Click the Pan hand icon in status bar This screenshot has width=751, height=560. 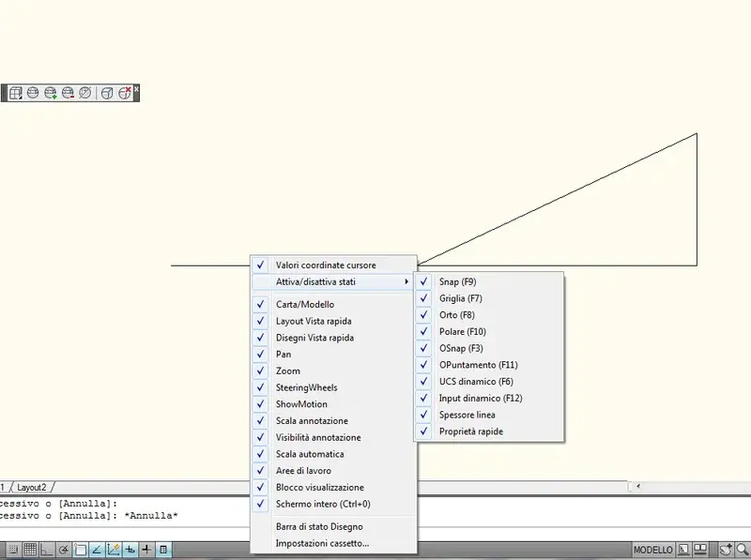pyautogui.click(x=726, y=550)
